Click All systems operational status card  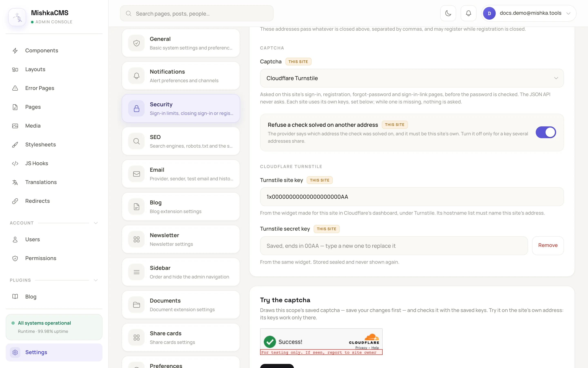pyautogui.click(x=54, y=327)
